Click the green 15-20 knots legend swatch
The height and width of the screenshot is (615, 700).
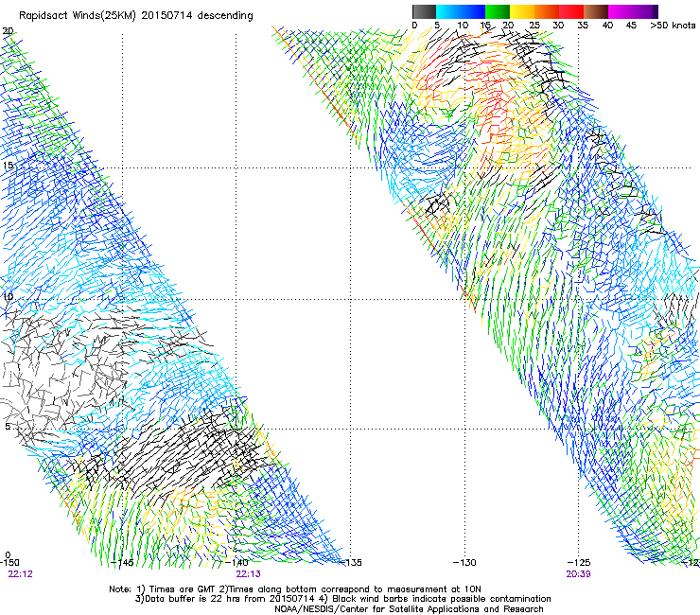(x=498, y=11)
